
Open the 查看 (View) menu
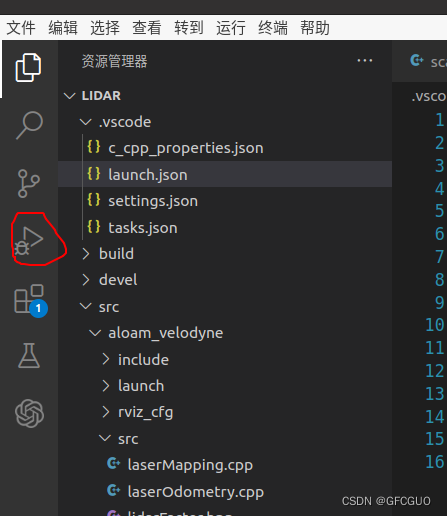point(147,28)
